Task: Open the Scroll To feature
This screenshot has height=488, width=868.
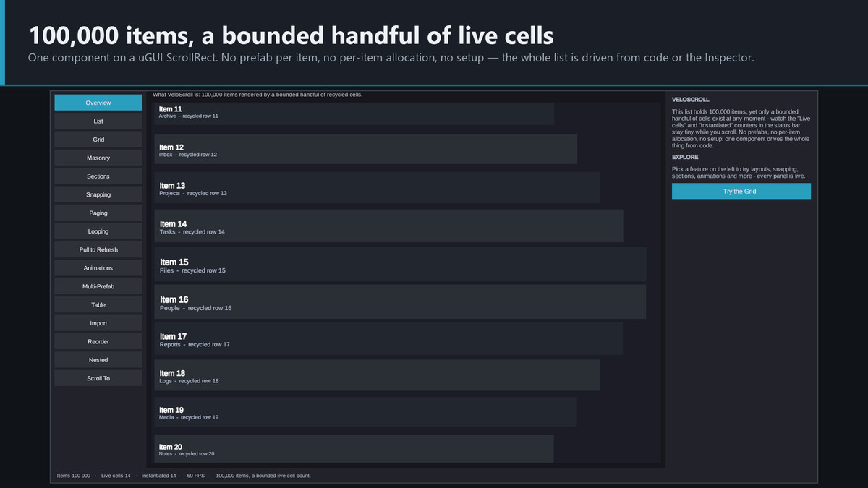Action: tap(98, 378)
